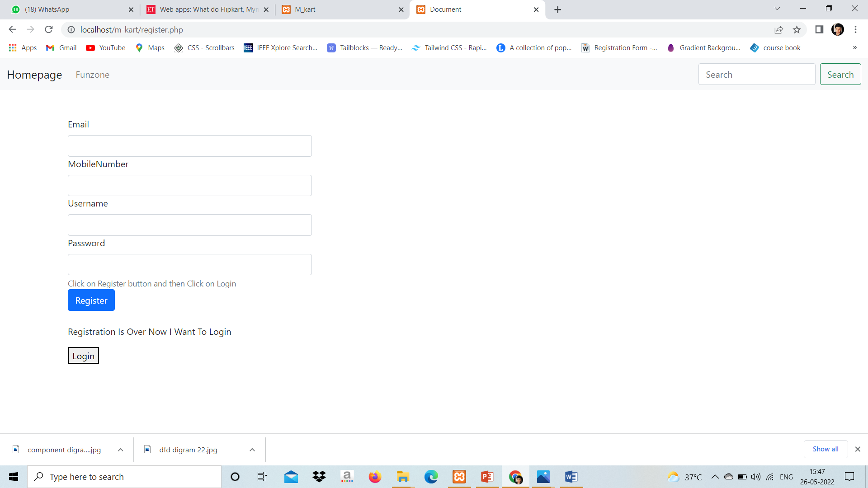Click the Login button
Image resolution: width=868 pixels, height=488 pixels.
click(x=83, y=355)
